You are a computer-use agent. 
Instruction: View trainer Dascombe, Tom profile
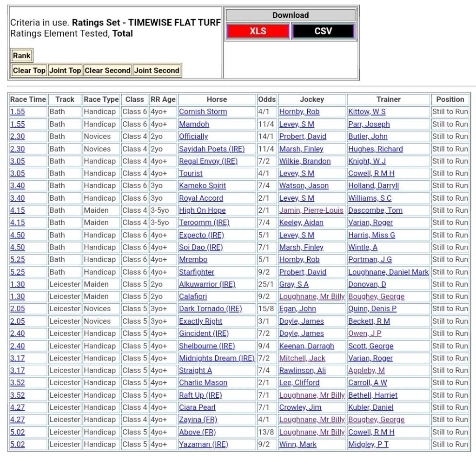coord(375,210)
